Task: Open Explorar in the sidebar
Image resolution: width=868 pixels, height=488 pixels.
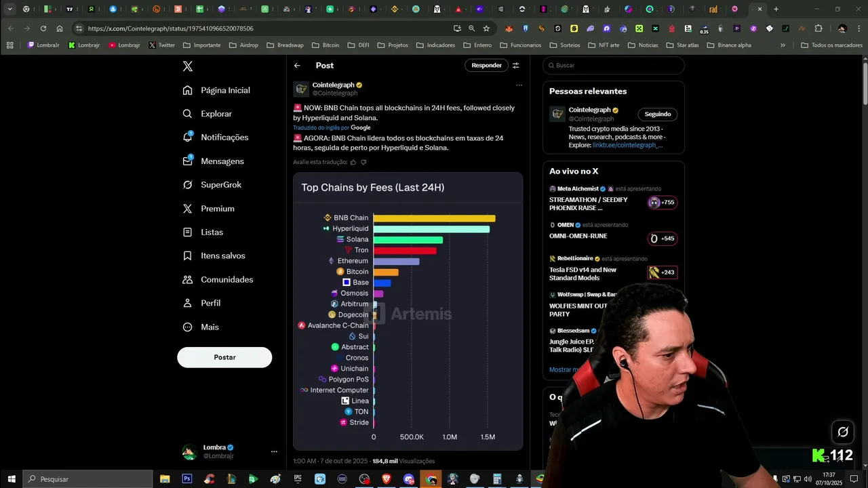Action: point(208,114)
